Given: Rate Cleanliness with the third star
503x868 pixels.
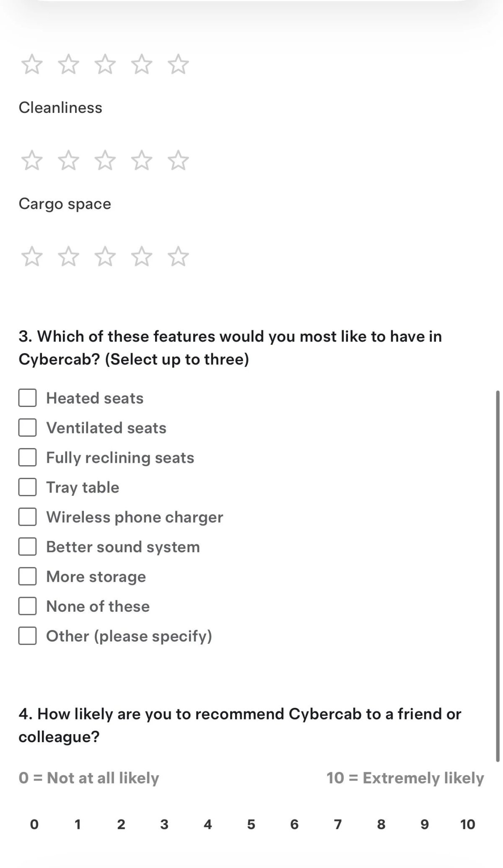Looking at the screenshot, I should (x=105, y=160).
